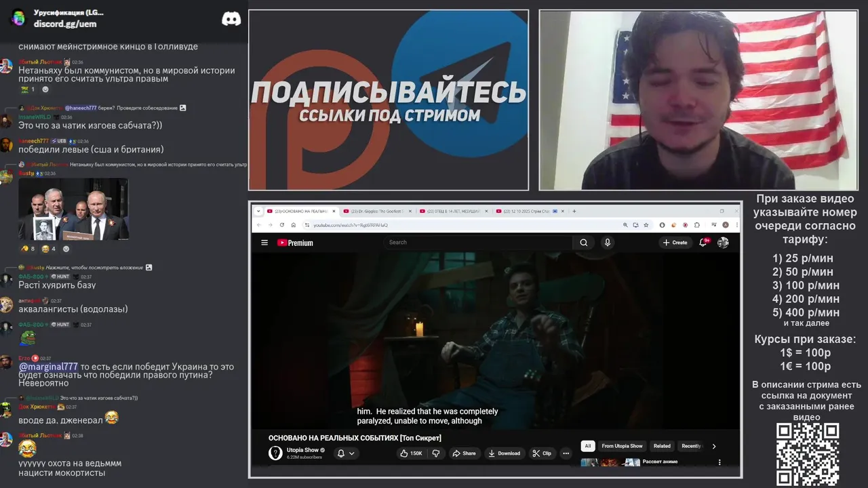Focus the YouTube Search field
The image size is (868, 488).
[478, 243]
